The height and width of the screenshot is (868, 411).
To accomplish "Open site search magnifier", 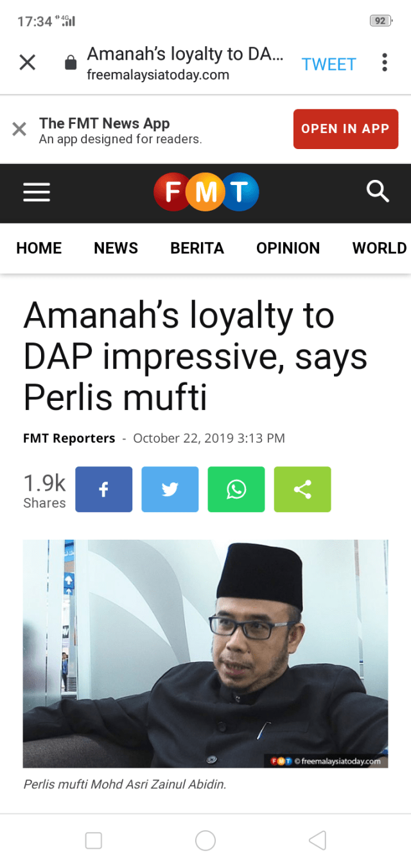I will tap(377, 191).
